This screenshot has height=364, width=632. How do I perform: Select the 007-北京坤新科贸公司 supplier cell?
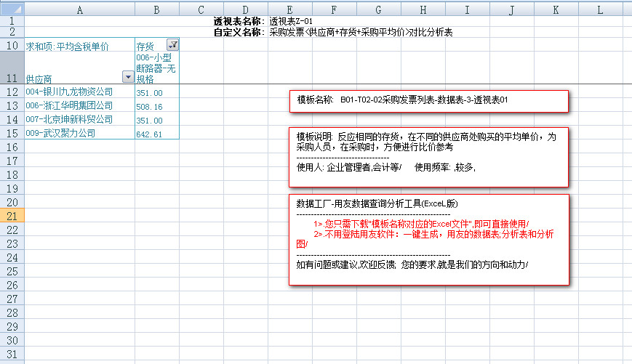(69, 119)
